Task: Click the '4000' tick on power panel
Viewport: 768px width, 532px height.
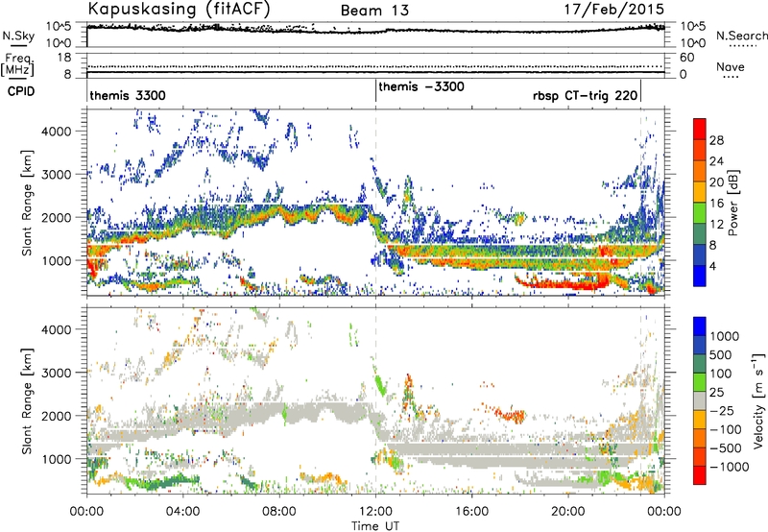Action: (56, 132)
